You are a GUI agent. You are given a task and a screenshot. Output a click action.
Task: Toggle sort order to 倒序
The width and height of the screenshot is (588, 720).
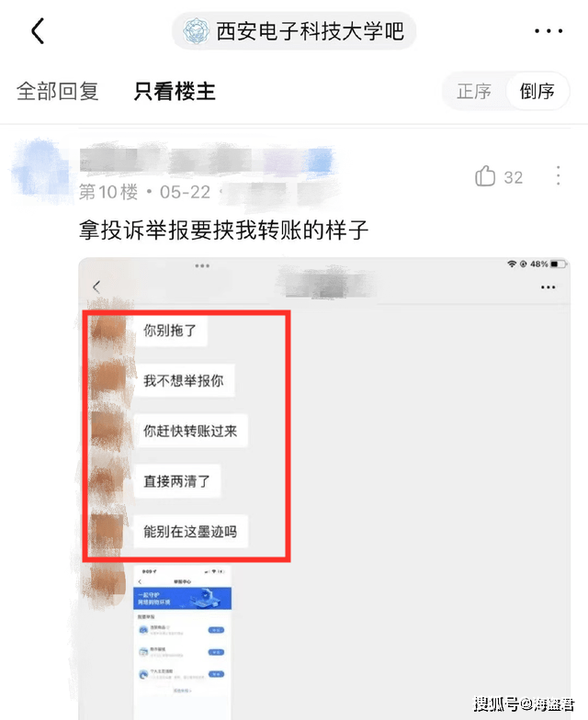coord(537,91)
